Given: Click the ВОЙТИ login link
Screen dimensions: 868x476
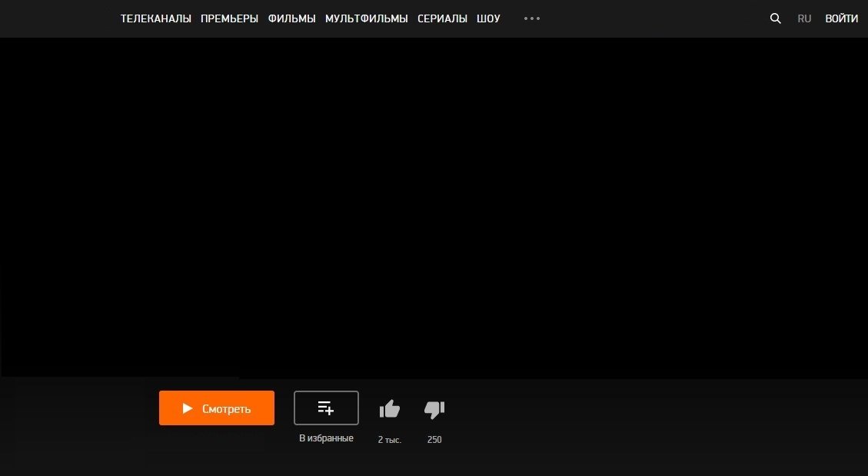Looking at the screenshot, I should coord(841,18).
